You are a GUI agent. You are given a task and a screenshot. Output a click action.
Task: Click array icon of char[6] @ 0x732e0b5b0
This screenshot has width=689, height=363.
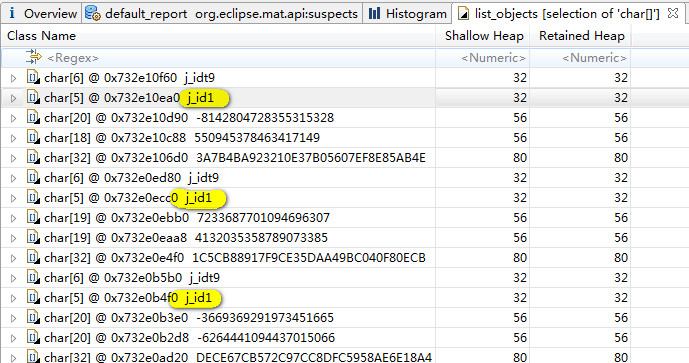click(x=33, y=277)
